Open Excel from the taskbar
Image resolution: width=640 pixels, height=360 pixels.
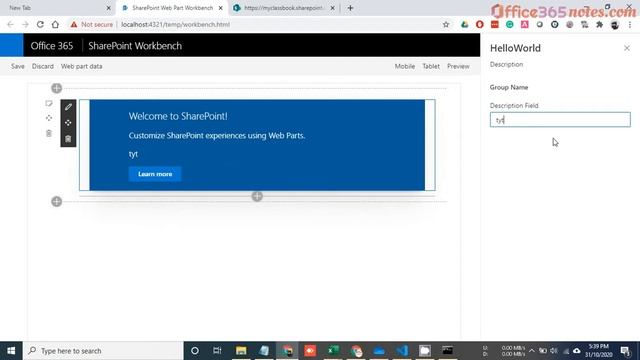point(333,351)
